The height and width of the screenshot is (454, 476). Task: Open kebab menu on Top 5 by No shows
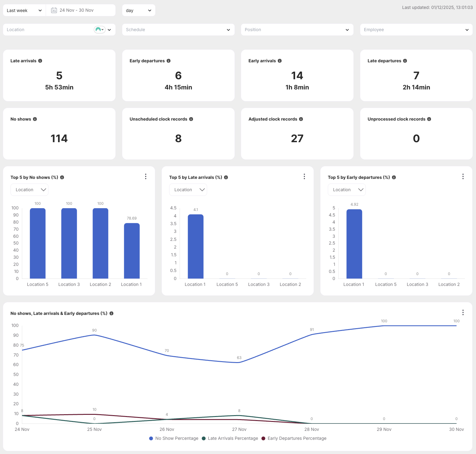click(x=146, y=176)
